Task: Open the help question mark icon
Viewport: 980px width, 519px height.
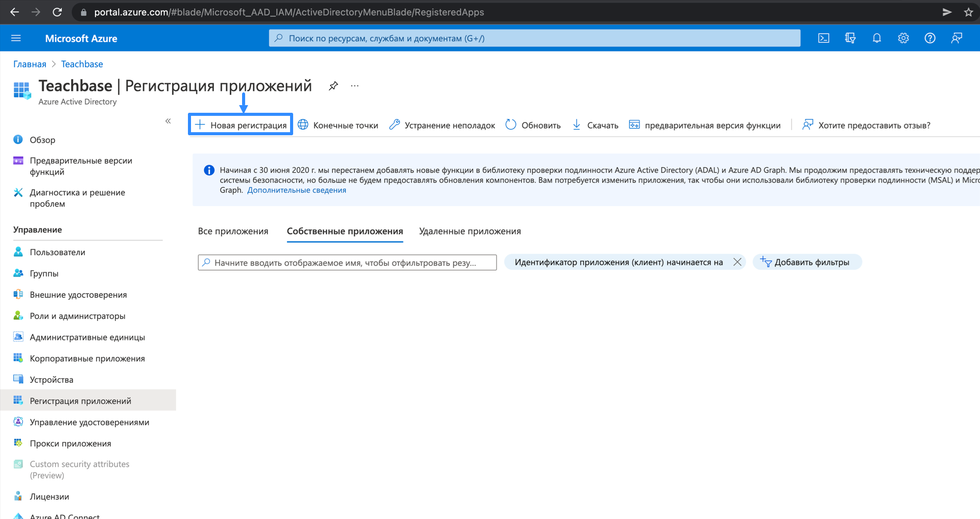Action: coord(930,38)
